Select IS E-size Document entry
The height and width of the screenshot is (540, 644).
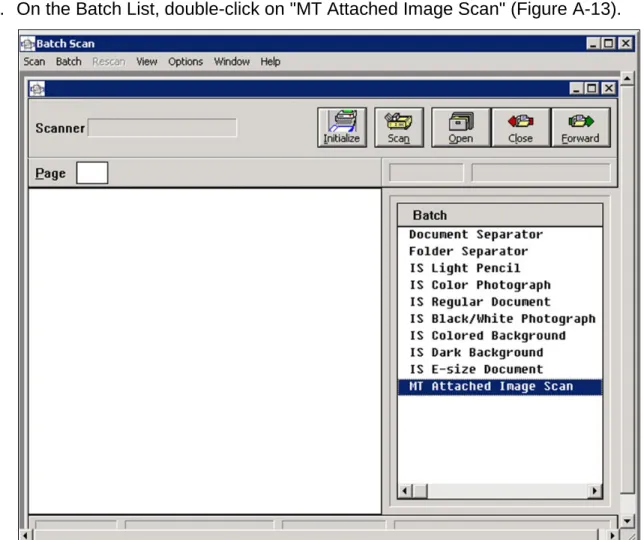pos(500,369)
